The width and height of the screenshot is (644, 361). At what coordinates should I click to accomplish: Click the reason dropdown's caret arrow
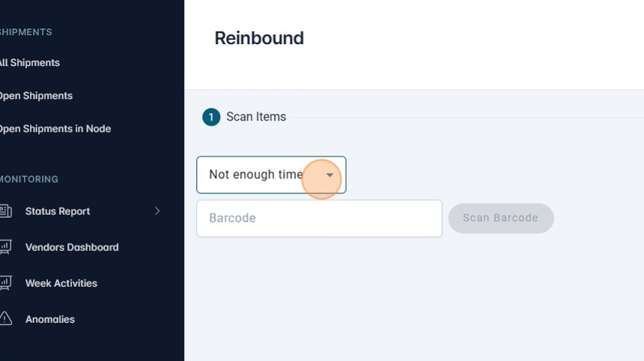tap(329, 175)
